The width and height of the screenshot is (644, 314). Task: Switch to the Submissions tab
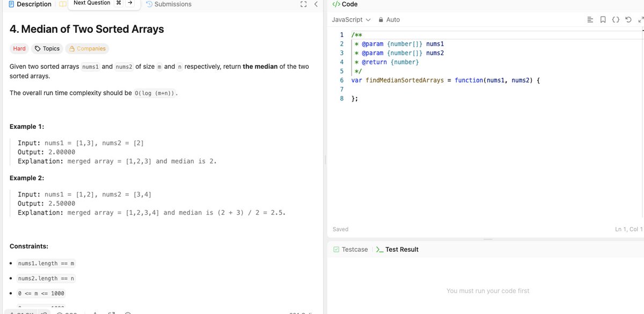[169, 4]
